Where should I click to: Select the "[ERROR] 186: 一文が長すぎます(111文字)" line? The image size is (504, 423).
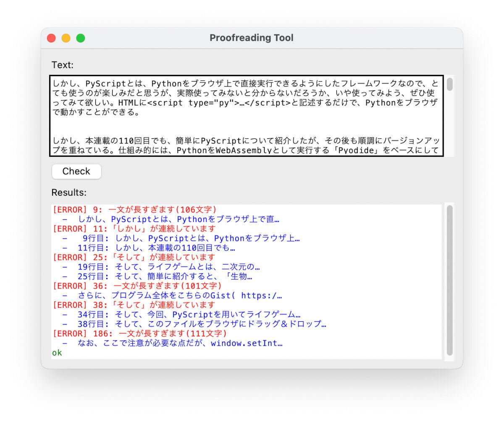coord(139,333)
